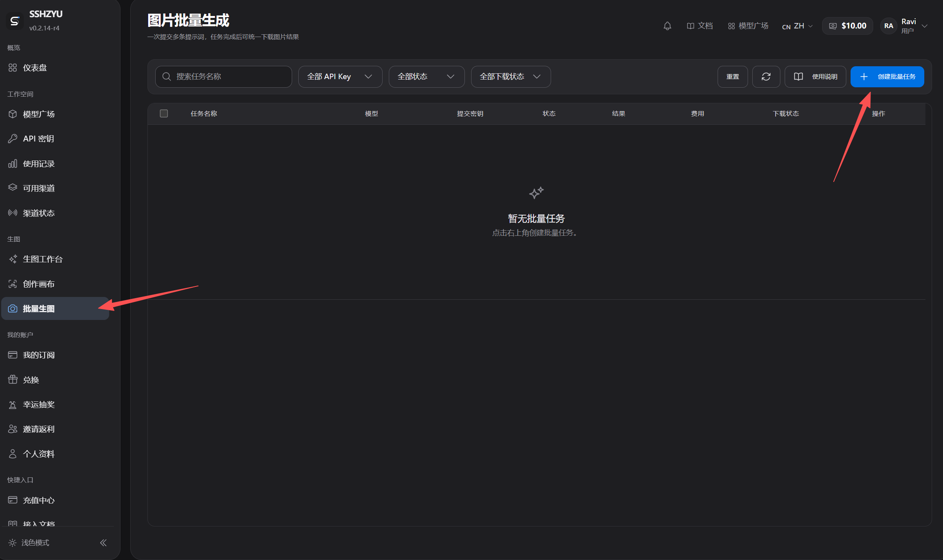Expand the 全部下载状态 dropdown
Image resolution: width=943 pixels, height=560 pixels.
(x=510, y=77)
